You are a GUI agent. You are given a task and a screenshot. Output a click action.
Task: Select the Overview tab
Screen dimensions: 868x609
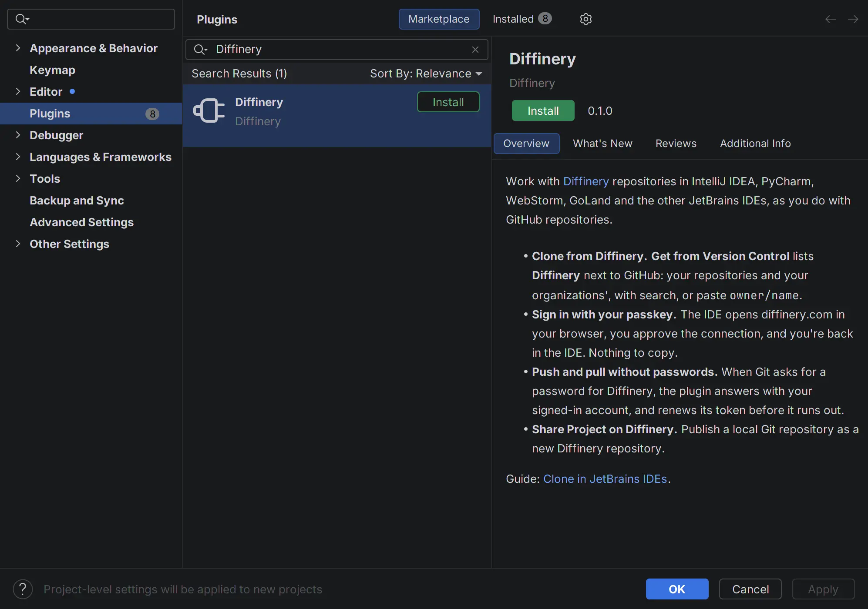tap(526, 144)
